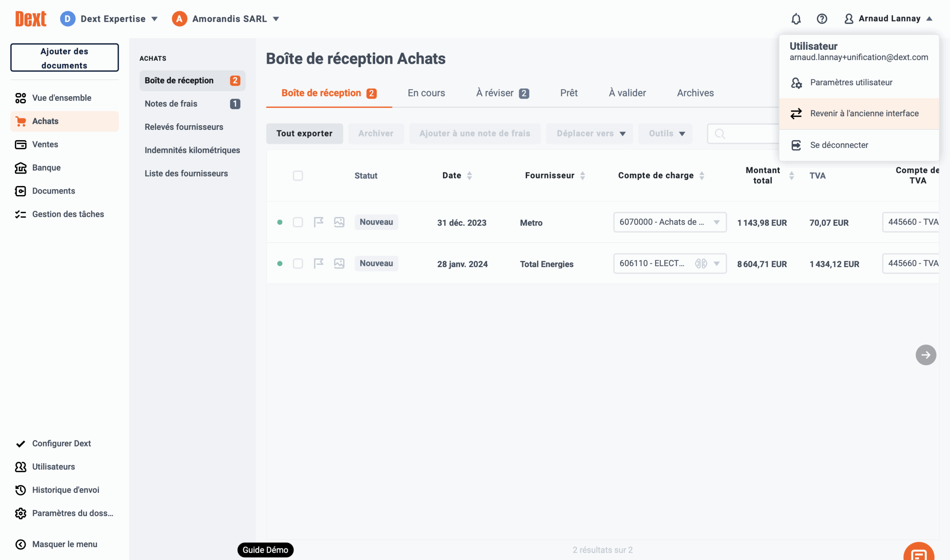Click the Dext logo
Viewport: 950px width, 560px height.
point(30,19)
